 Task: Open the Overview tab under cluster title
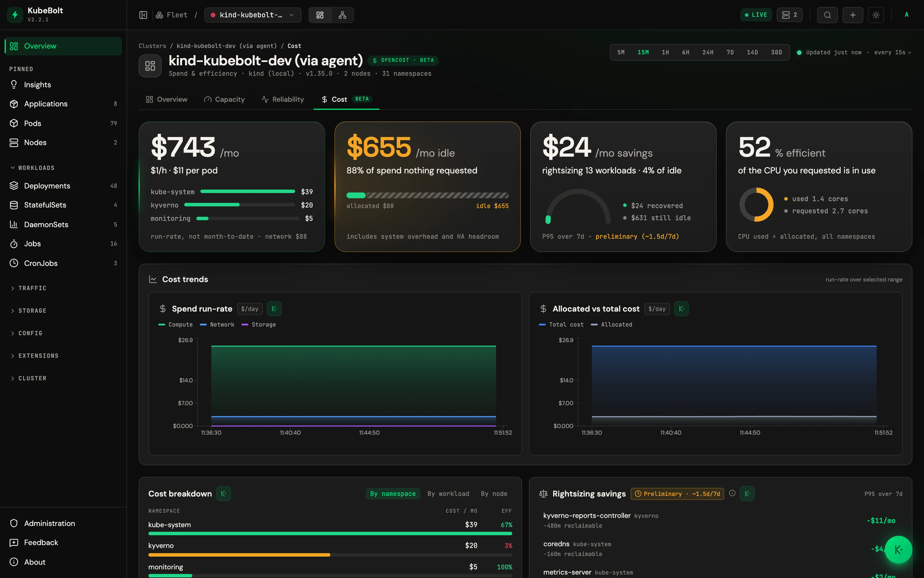click(x=167, y=99)
